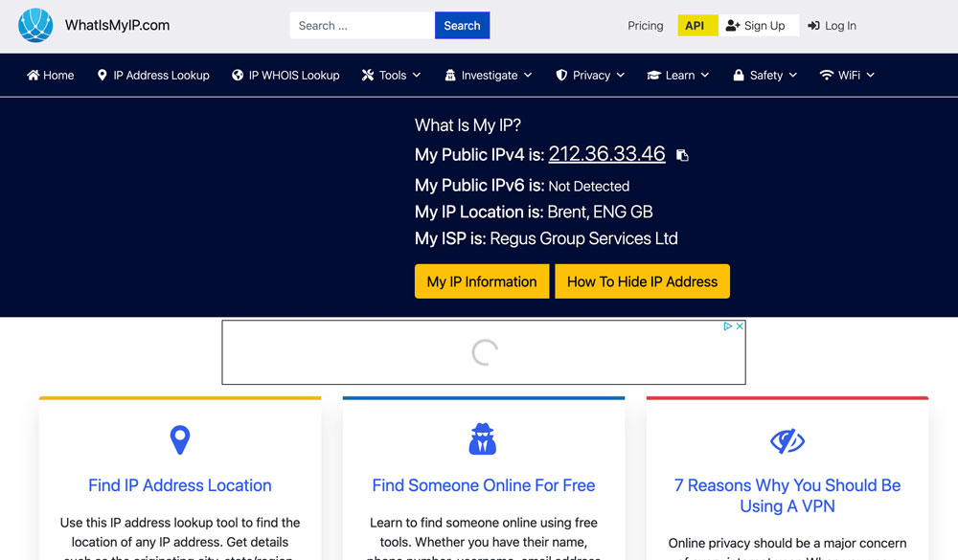Click the IP WHOIS Lookup globe icon
The width and height of the screenshot is (958, 560).
click(238, 75)
